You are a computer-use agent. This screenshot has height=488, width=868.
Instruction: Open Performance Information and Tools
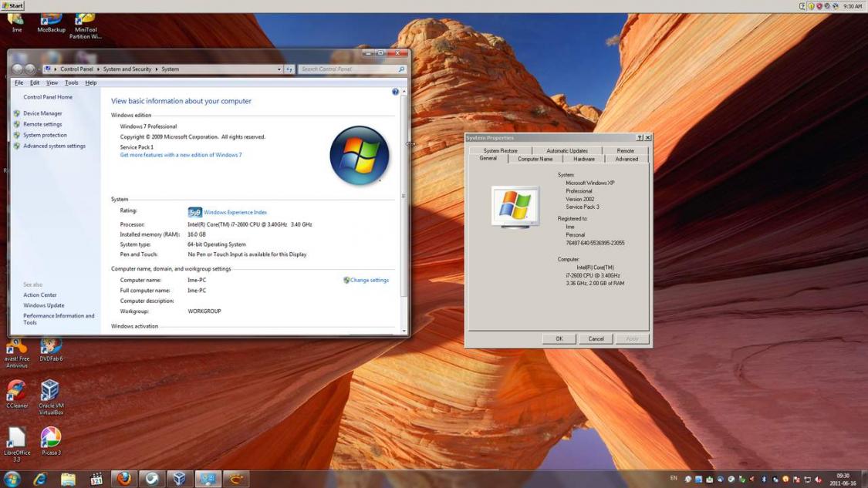(x=59, y=319)
